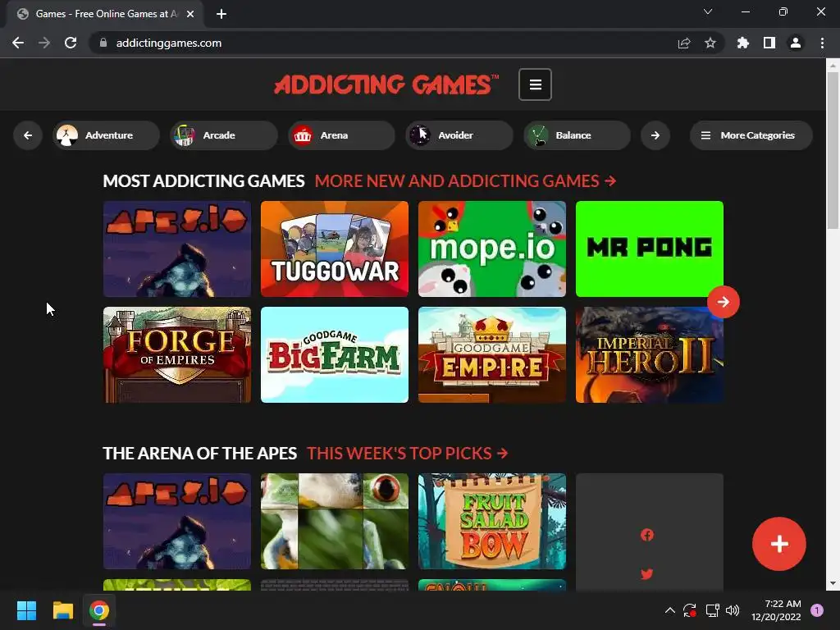The height and width of the screenshot is (630, 840).
Task: Click the Addicting Games logo
Action: click(x=386, y=84)
